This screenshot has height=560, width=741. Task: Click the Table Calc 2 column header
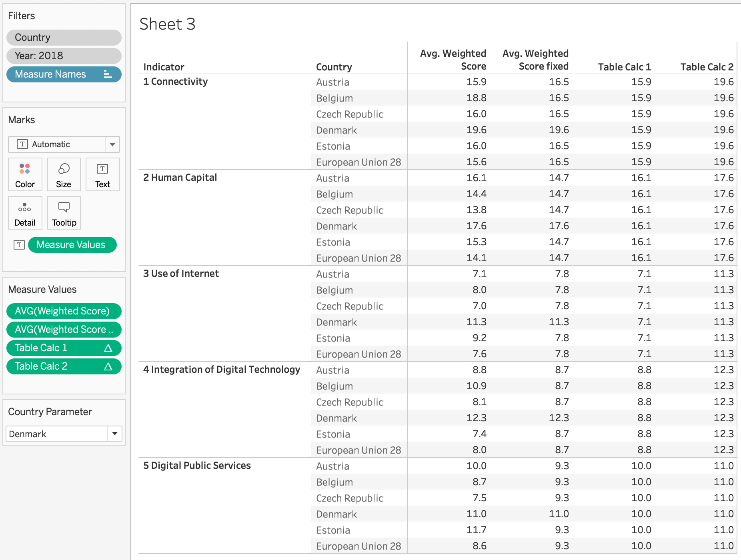click(707, 67)
